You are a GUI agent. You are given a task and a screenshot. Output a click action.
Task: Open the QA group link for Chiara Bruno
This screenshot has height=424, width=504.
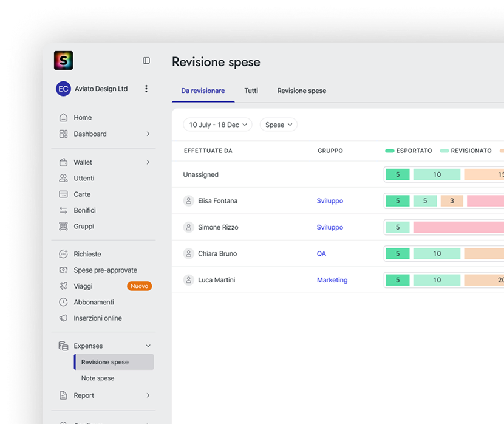(x=321, y=254)
